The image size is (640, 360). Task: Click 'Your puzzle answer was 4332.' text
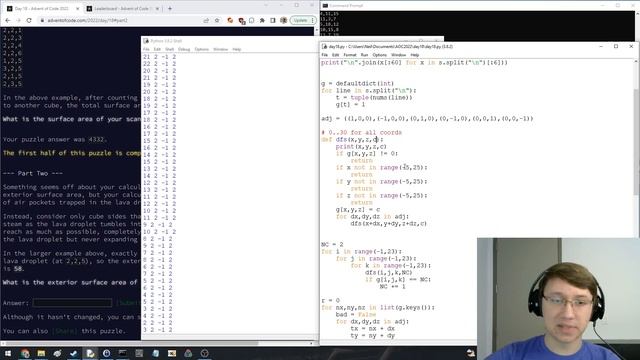tap(55, 140)
